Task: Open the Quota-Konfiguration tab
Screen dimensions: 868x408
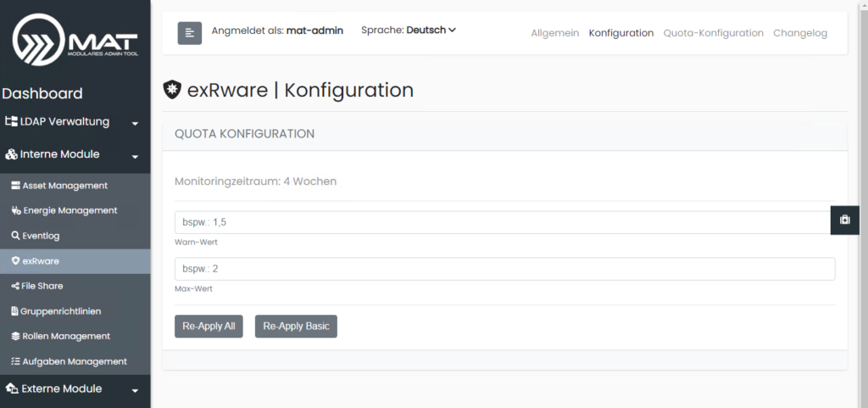Action: 714,33
